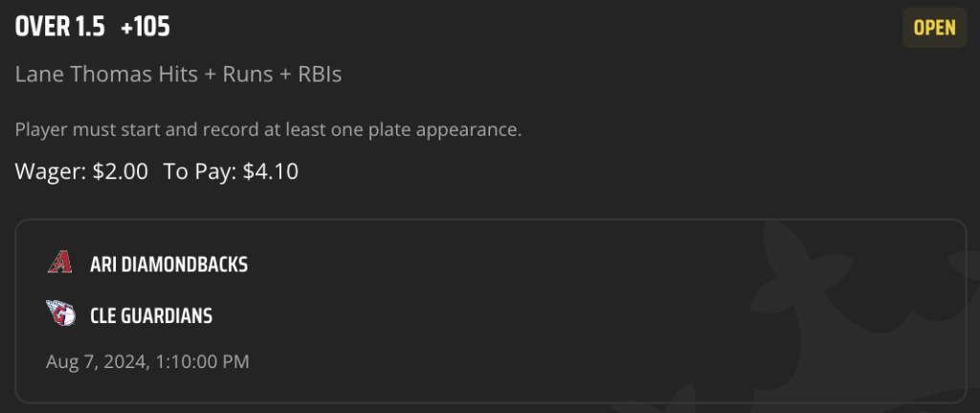Click the $4.10 payout amount
This screenshot has width=980, height=413.
270,171
